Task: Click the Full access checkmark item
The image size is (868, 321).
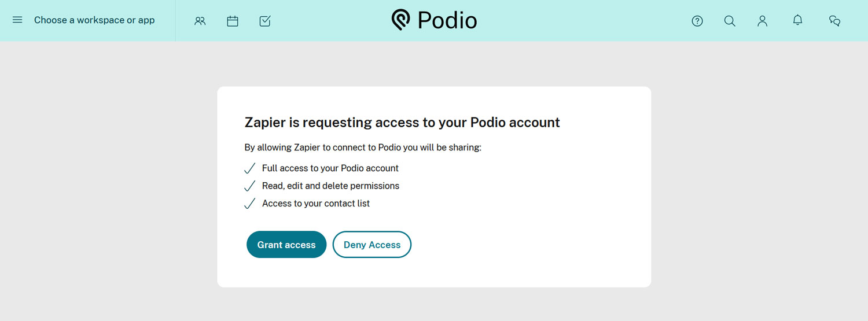Action: coord(250,168)
